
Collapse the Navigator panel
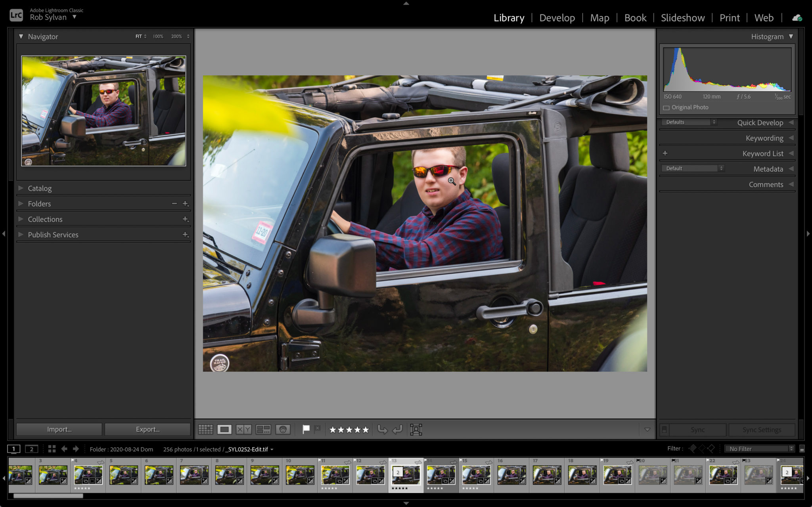[21, 36]
